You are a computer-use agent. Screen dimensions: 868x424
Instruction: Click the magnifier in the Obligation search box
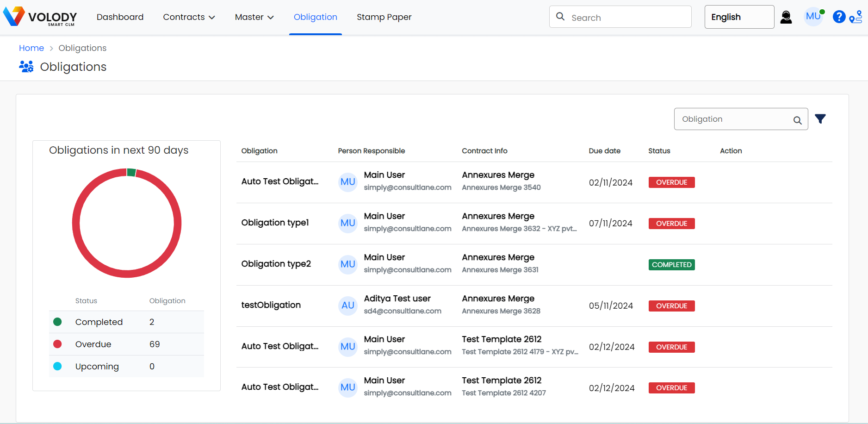pyautogui.click(x=797, y=119)
